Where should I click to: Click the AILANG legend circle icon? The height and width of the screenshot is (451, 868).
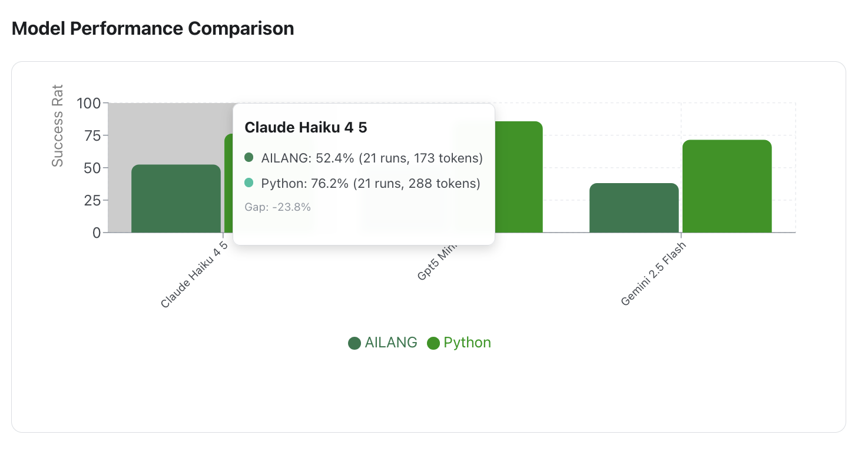tap(355, 343)
